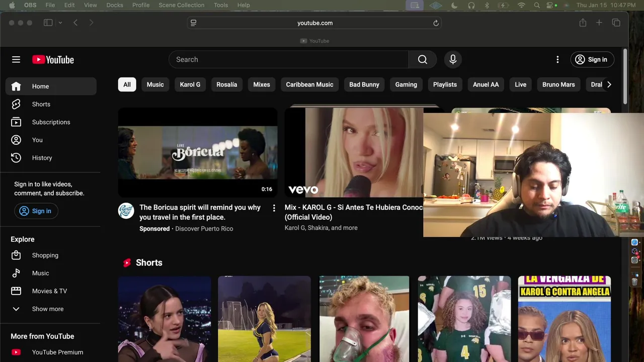Screen dimensions: 644x362
Task: Open La Venganza de Karol G Short
Action: pos(565,319)
